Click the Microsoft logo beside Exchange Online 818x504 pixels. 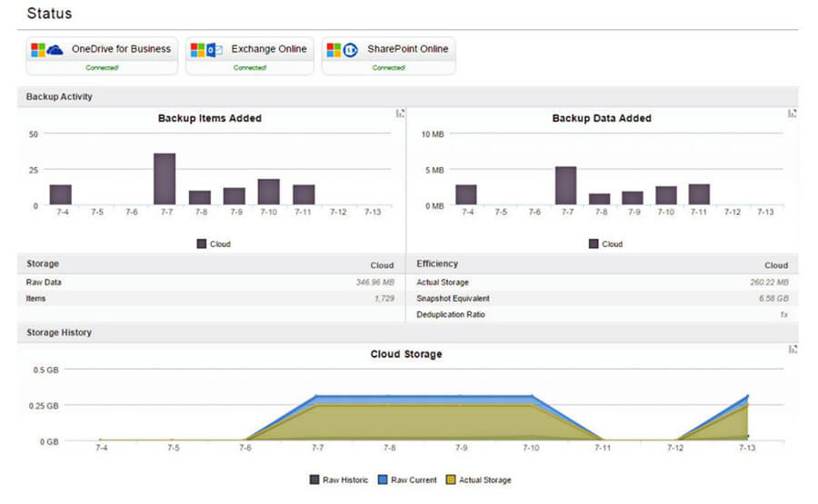(198, 50)
